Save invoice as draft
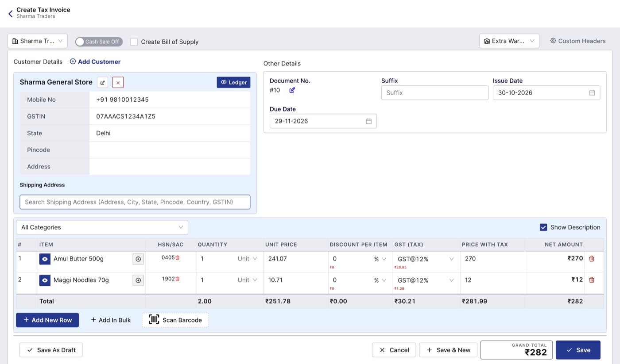The image size is (620, 364). click(x=51, y=350)
